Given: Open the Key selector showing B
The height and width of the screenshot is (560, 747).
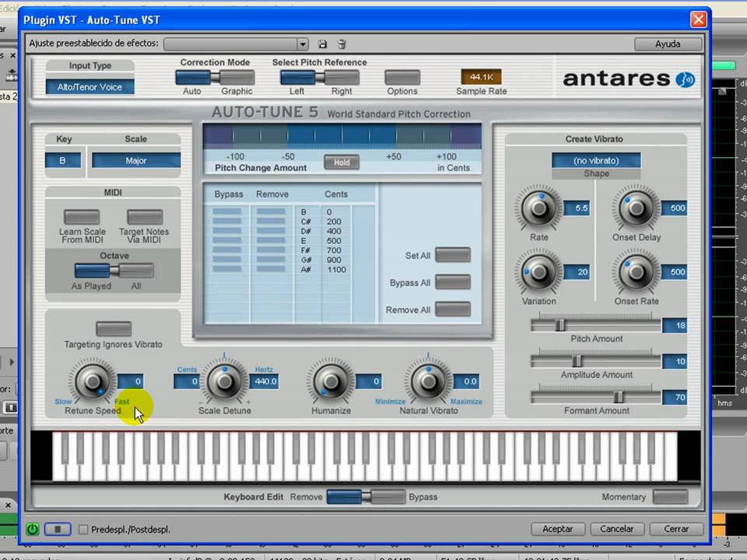Looking at the screenshot, I should (63, 160).
